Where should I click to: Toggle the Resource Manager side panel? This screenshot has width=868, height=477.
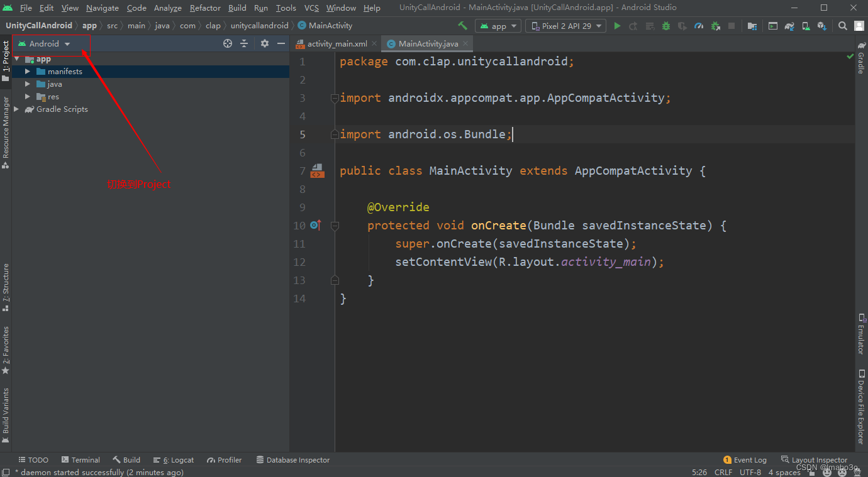pos(6,132)
